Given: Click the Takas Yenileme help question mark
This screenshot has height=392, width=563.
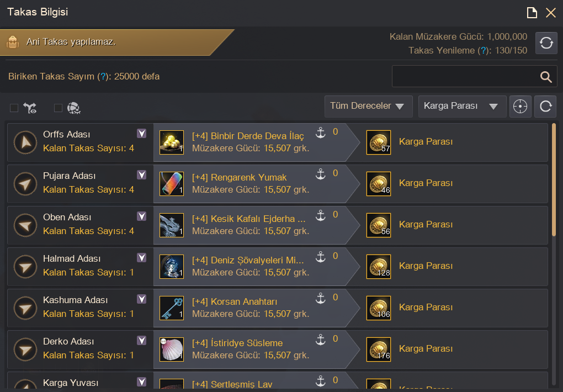Looking at the screenshot, I should (x=483, y=50).
